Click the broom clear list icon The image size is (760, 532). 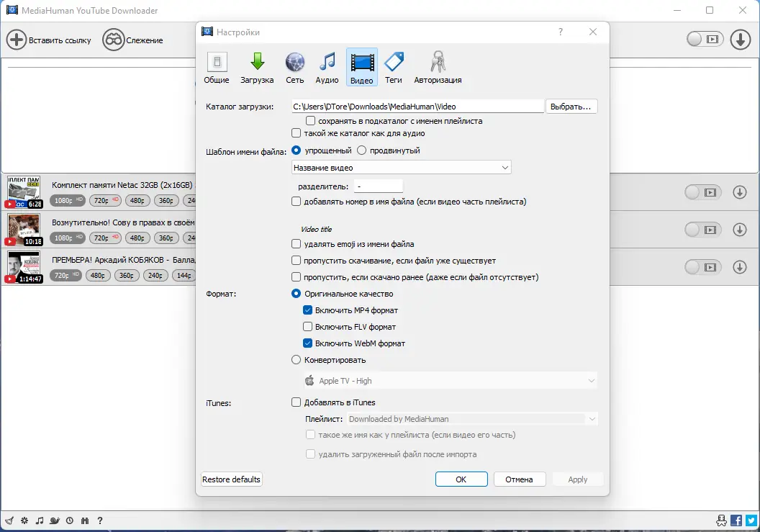tap(9, 521)
